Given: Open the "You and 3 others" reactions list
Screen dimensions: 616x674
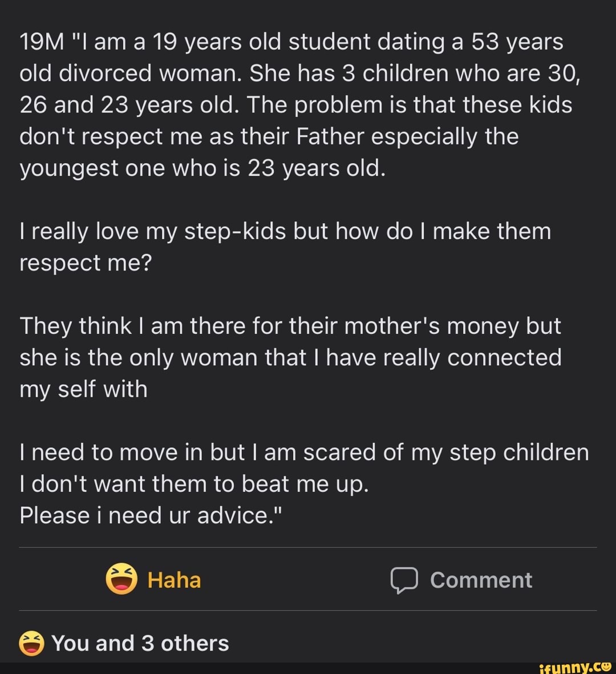Looking at the screenshot, I should point(140,643).
